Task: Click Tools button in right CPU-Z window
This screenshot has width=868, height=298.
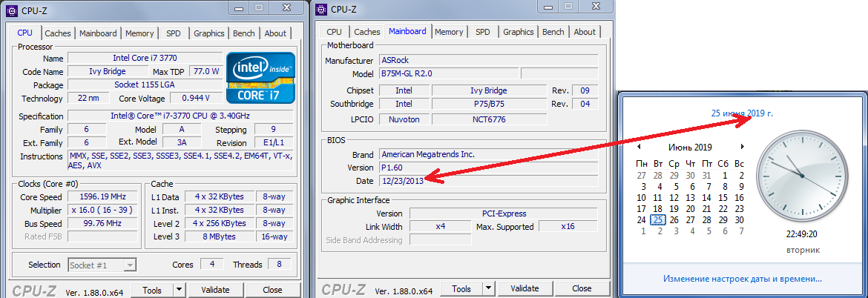Action: click(461, 288)
